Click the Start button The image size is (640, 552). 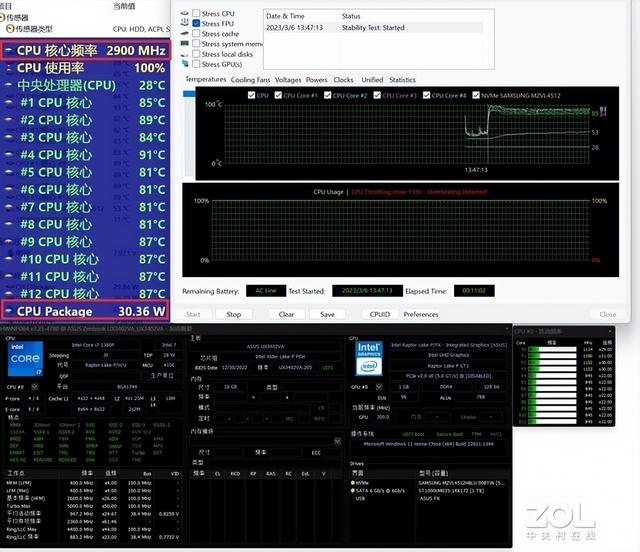pos(193,314)
